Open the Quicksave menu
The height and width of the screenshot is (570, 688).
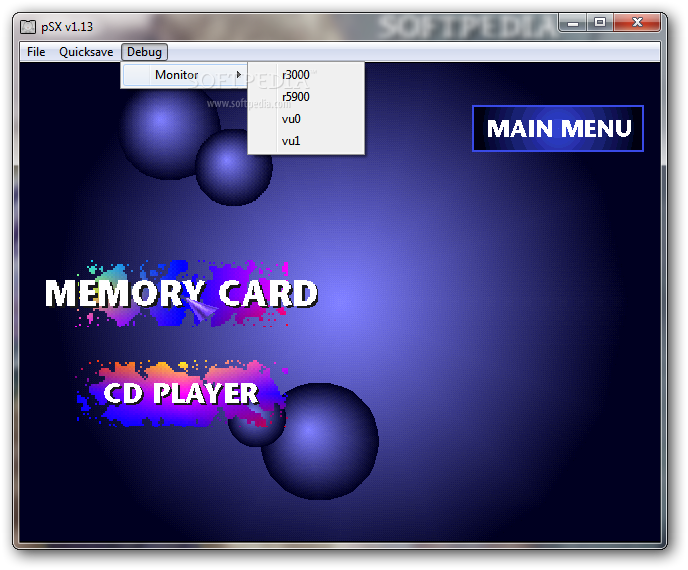coord(86,52)
